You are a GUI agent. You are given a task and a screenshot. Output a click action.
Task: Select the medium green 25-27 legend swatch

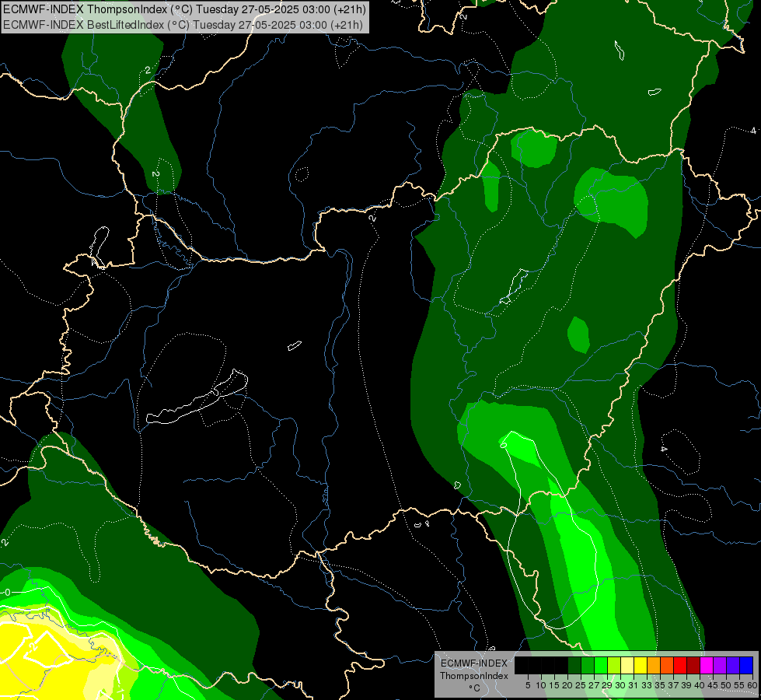[x=588, y=665]
